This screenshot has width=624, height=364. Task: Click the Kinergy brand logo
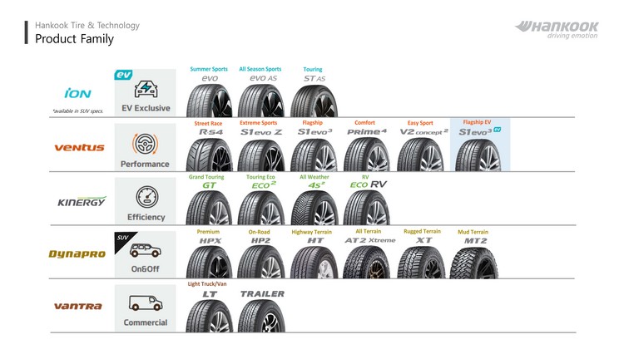pos(81,202)
